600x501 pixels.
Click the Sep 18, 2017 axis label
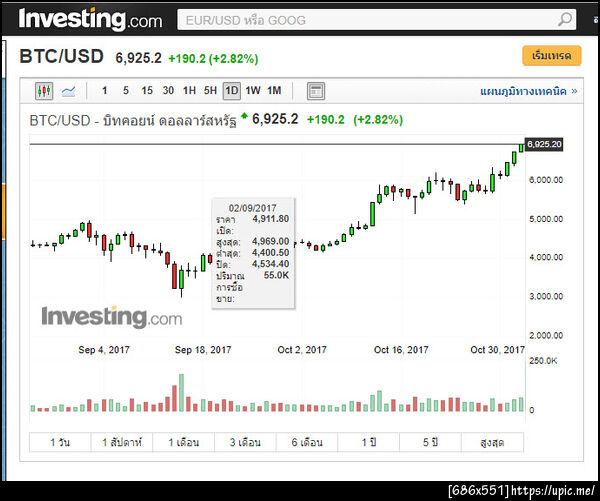click(x=203, y=350)
